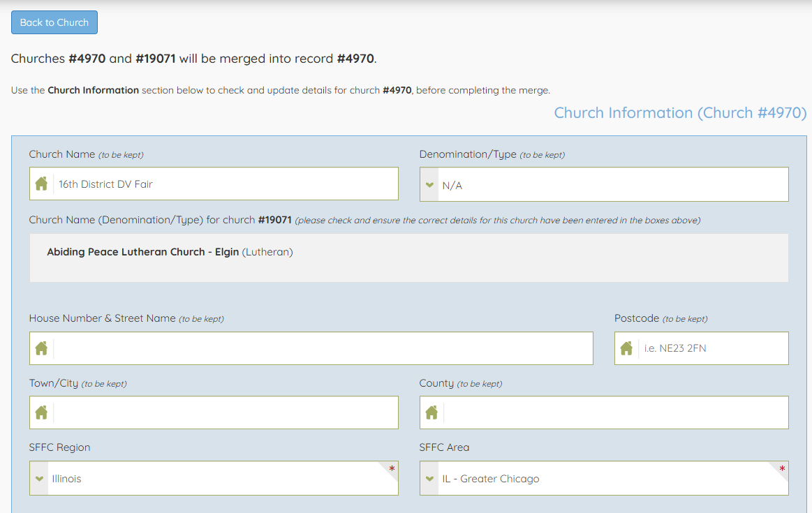Click the house icon in Postcode field
This screenshot has width=812, height=513.
[626, 348]
